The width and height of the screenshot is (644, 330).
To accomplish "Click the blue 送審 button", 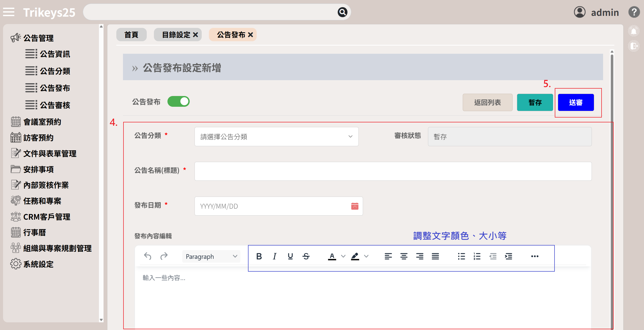I will coord(576,102).
